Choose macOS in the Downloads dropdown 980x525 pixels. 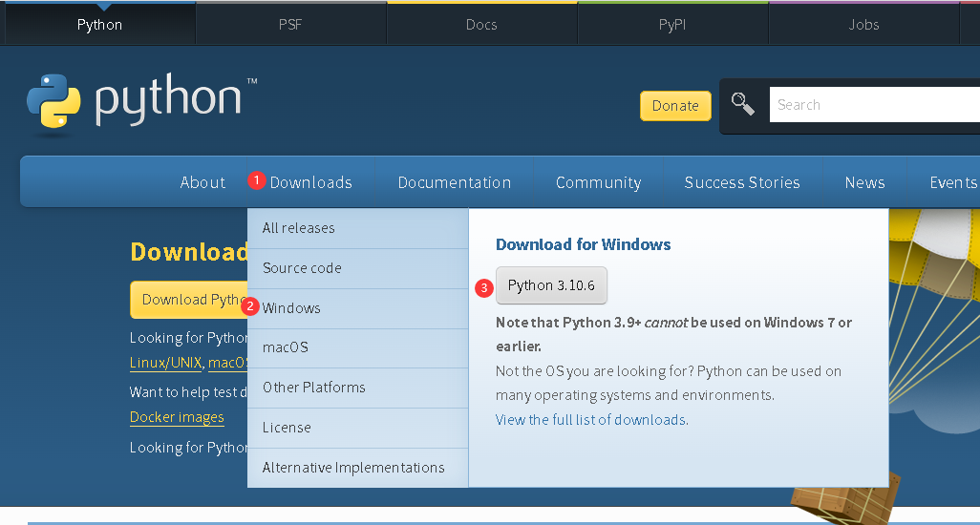pyautogui.click(x=357, y=347)
